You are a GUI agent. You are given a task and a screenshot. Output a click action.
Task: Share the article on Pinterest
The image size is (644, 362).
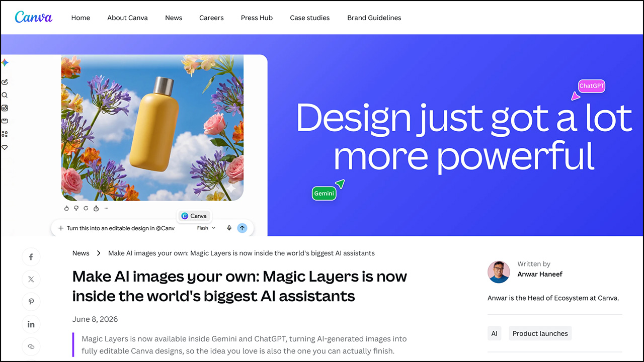pos(31,302)
